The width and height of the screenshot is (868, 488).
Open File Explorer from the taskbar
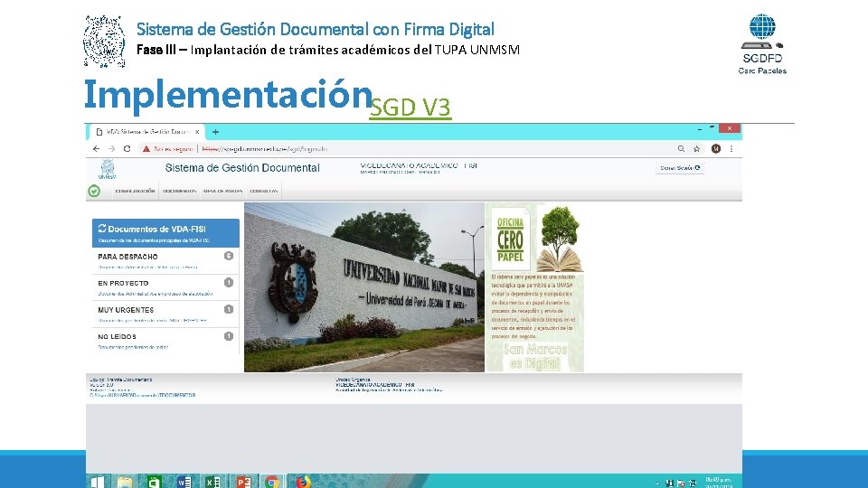tap(125, 482)
